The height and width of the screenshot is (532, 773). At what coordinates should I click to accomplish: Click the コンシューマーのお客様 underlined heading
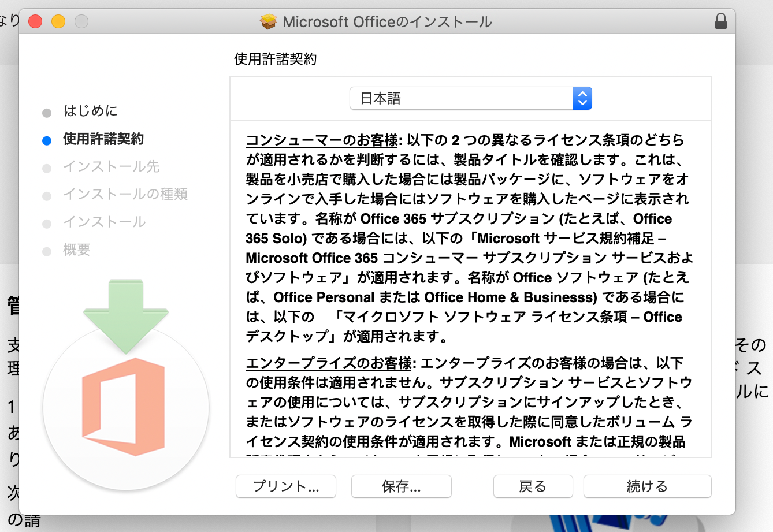[322, 140]
